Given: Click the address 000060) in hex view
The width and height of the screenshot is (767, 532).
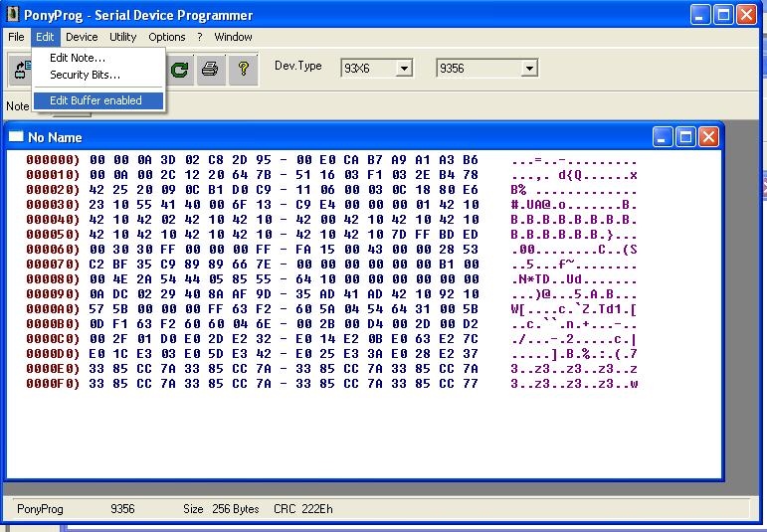Looking at the screenshot, I should [53, 250].
